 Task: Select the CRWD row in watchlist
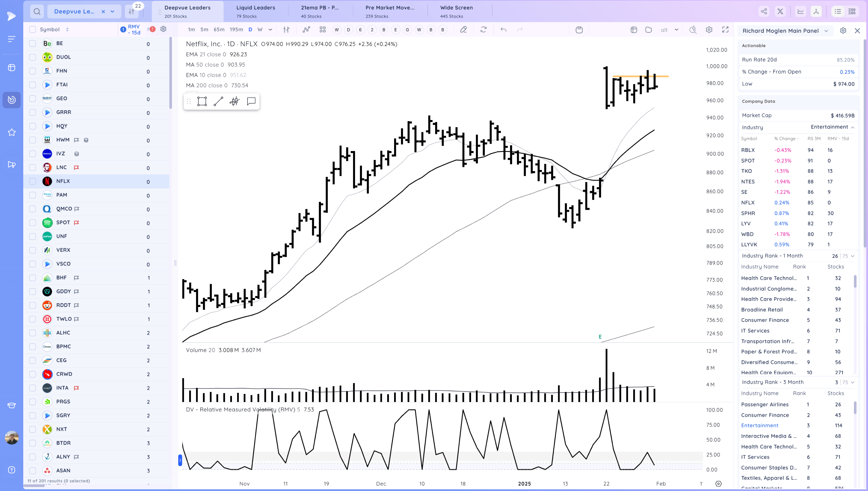pyautogui.click(x=64, y=374)
